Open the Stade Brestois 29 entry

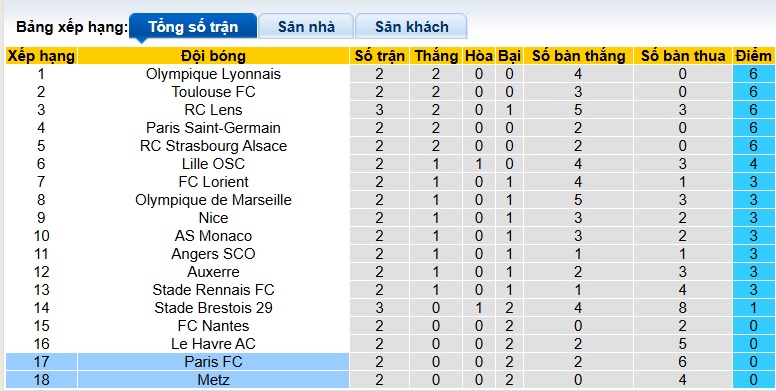[213, 308]
